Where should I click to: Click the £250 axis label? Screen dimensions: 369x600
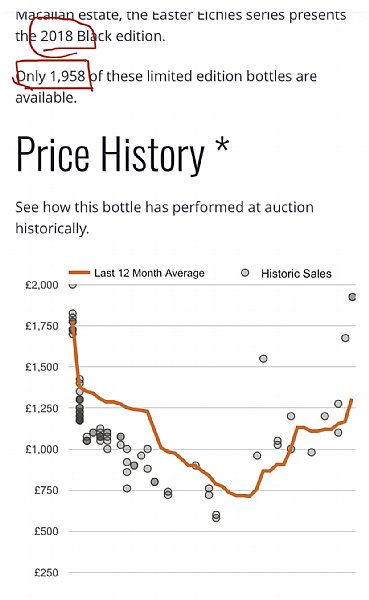point(46,573)
